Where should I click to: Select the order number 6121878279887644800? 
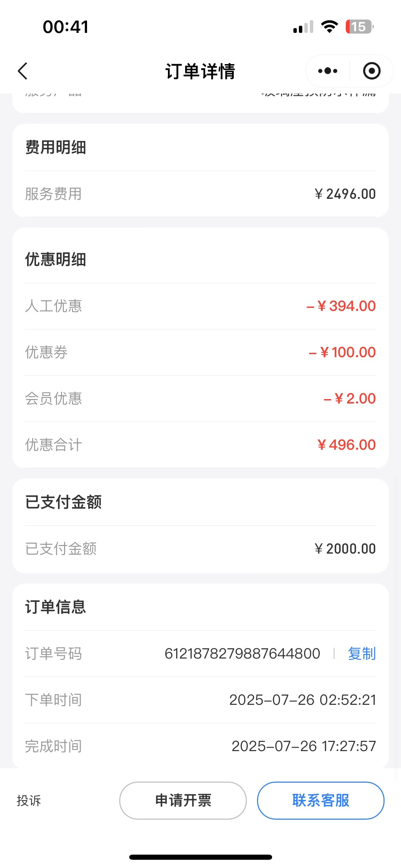coord(242,653)
